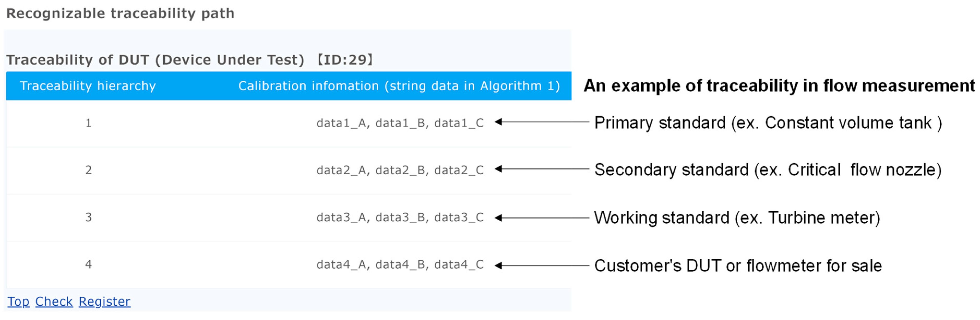Follow the Register link
Screen dimensions: 980x320
pyautogui.click(x=104, y=301)
